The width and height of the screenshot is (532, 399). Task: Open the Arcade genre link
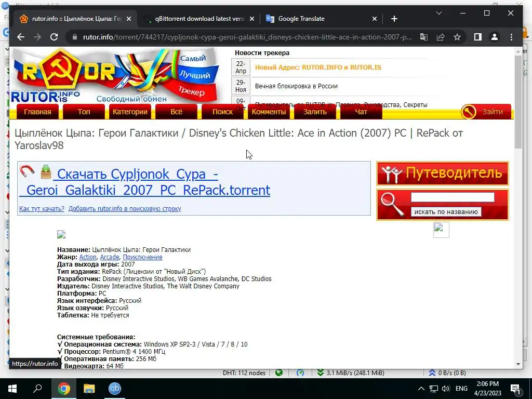[x=110, y=257]
